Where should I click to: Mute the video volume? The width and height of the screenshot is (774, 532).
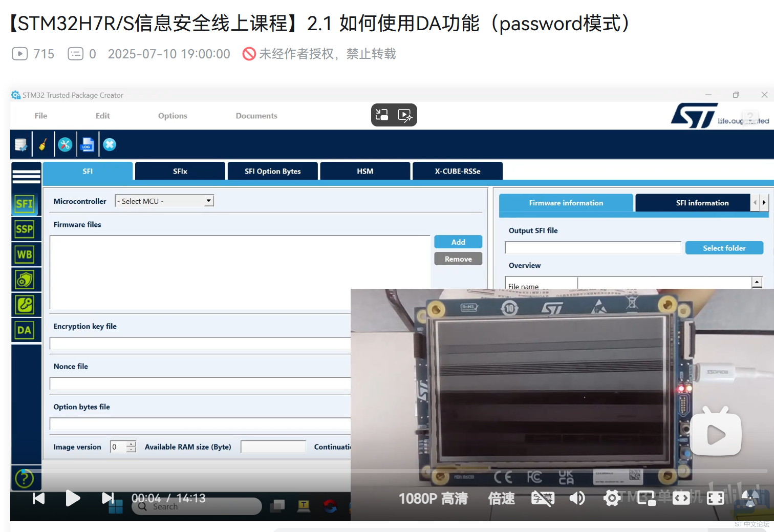click(577, 498)
